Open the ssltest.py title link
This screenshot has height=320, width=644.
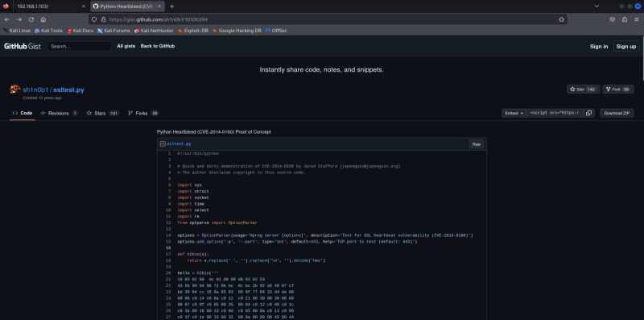click(x=68, y=89)
